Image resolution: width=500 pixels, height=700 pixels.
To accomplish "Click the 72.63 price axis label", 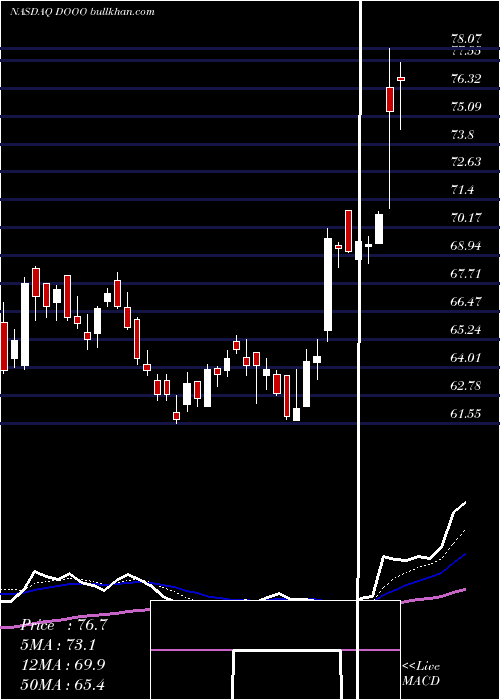I will pos(466,162).
